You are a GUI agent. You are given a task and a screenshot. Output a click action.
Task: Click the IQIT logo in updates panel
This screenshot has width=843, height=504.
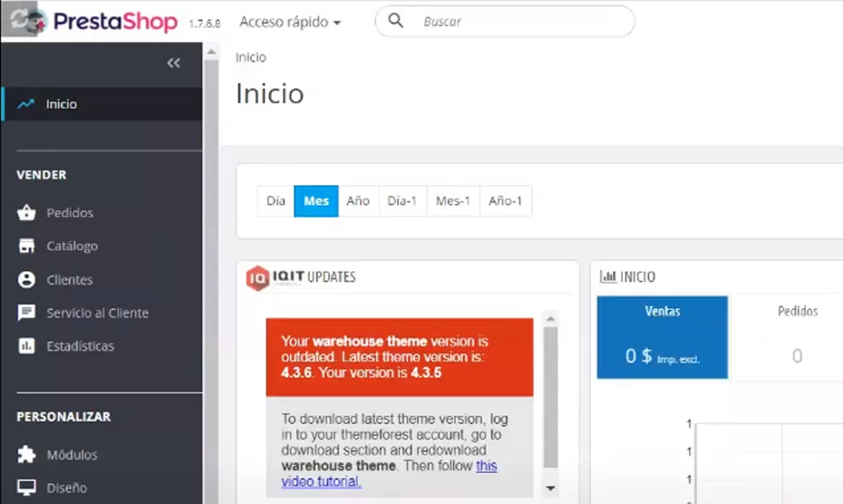click(276, 277)
